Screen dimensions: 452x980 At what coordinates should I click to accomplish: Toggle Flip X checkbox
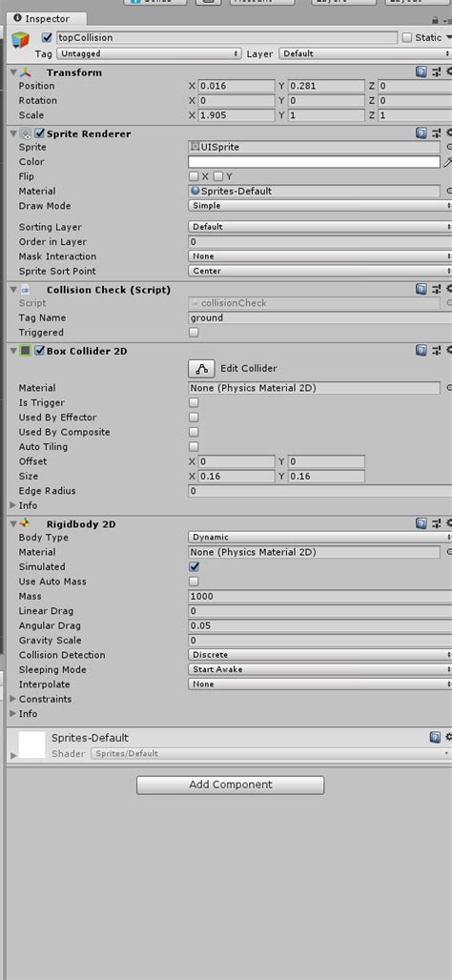click(x=194, y=177)
